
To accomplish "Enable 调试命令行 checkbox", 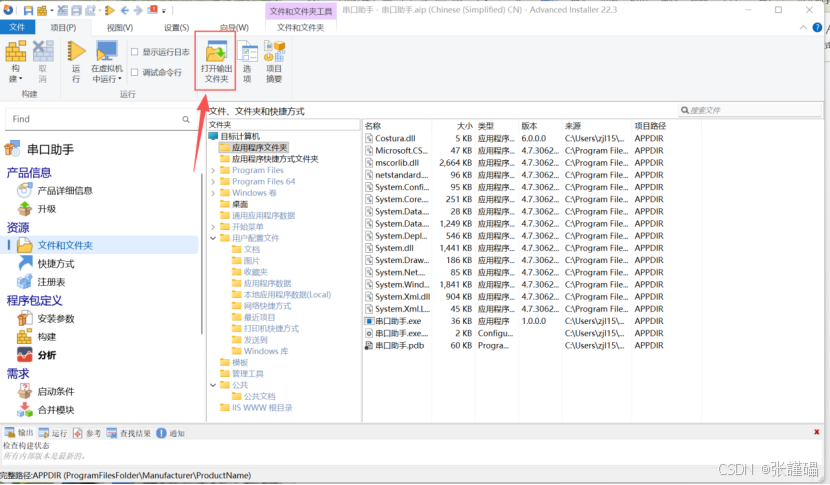I will (134, 72).
